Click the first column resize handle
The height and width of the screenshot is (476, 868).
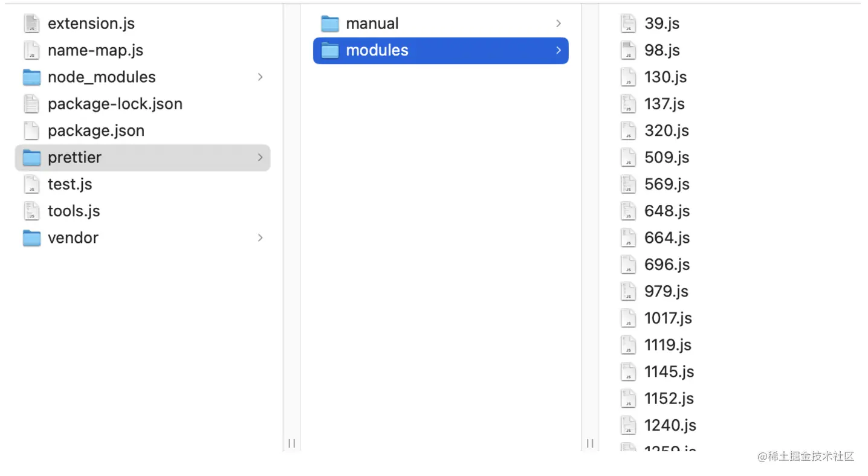click(292, 443)
